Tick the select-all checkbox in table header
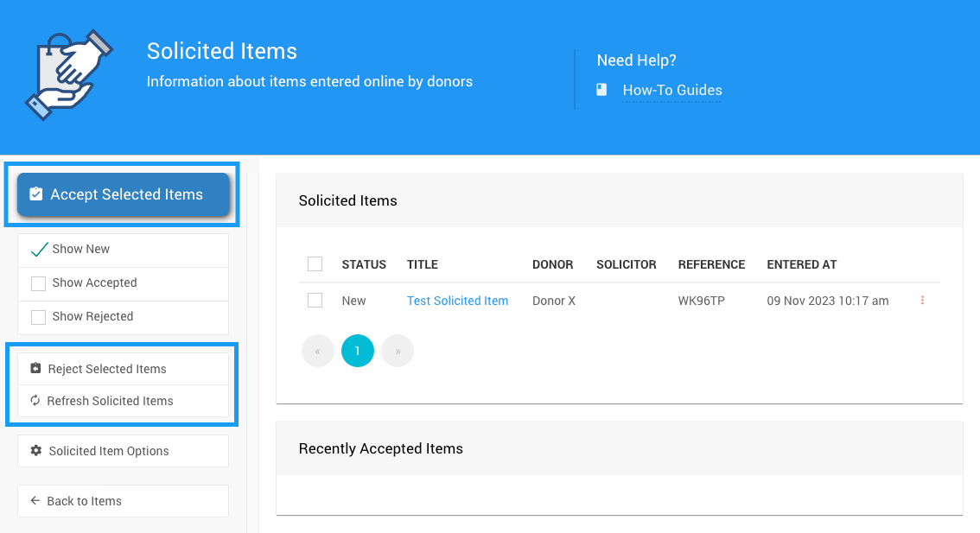Viewport: 980px width, 533px height. [x=315, y=264]
